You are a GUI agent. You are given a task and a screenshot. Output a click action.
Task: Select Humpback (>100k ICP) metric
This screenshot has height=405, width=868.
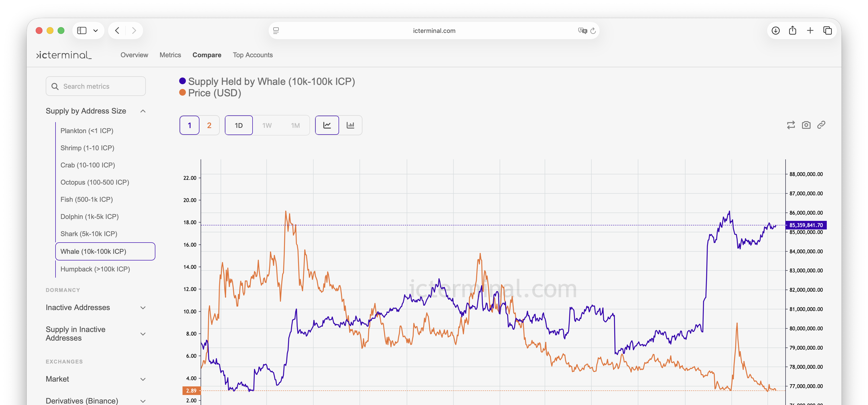point(95,269)
